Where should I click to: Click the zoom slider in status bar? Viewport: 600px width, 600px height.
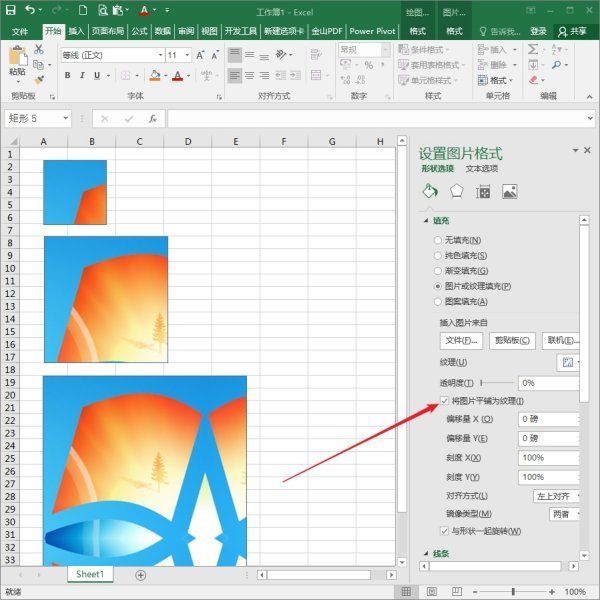(513, 592)
